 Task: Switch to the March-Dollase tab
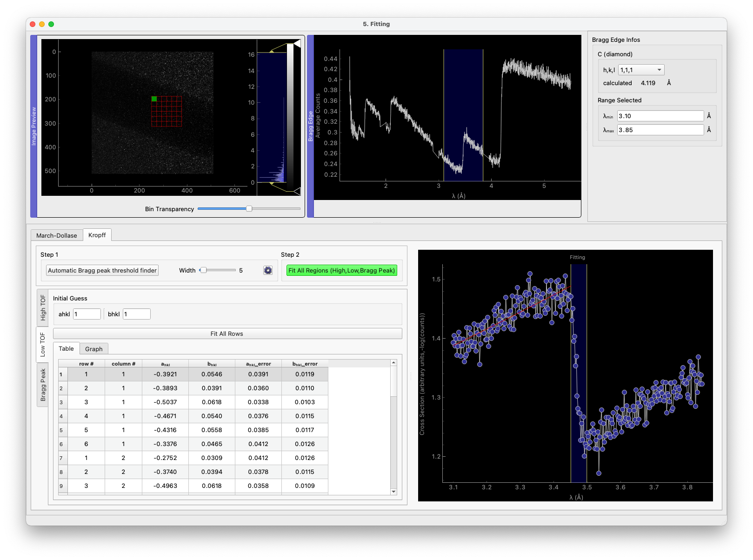(57, 235)
